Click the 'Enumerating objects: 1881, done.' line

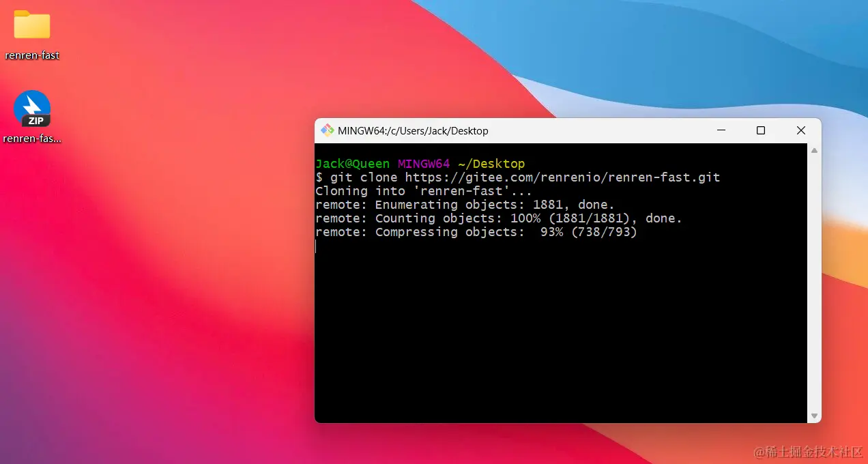tap(465, 205)
